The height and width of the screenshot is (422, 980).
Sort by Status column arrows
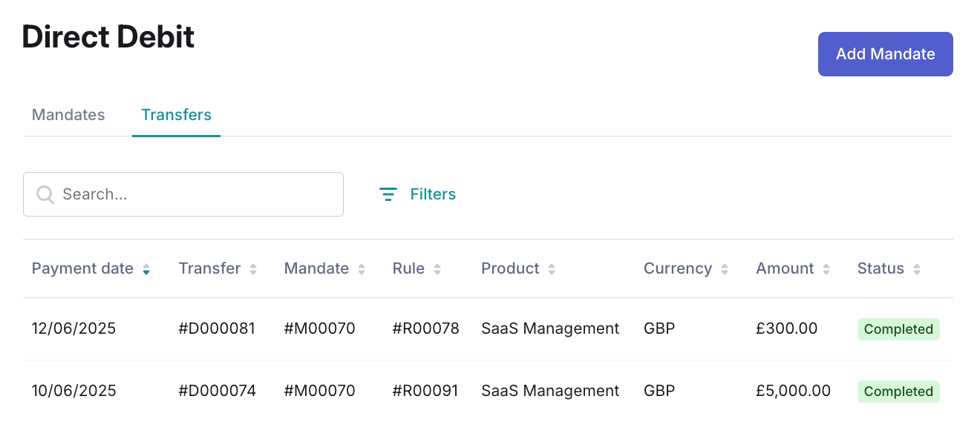pos(917,269)
